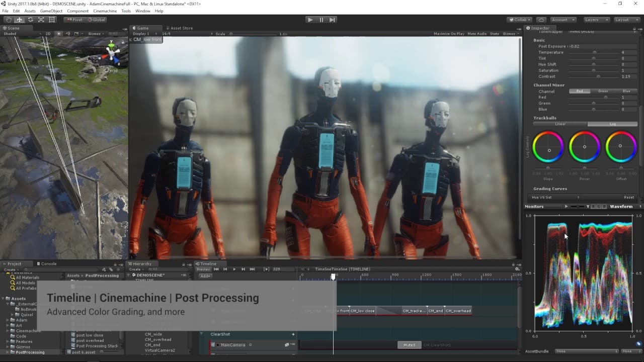Select the Rect transform tool

[52, 20]
